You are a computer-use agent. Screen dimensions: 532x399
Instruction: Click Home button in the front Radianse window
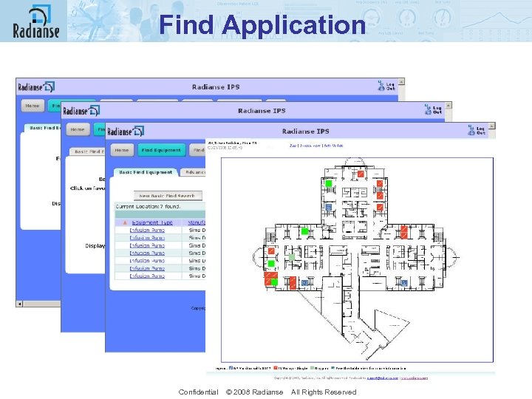pyautogui.click(x=121, y=150)
